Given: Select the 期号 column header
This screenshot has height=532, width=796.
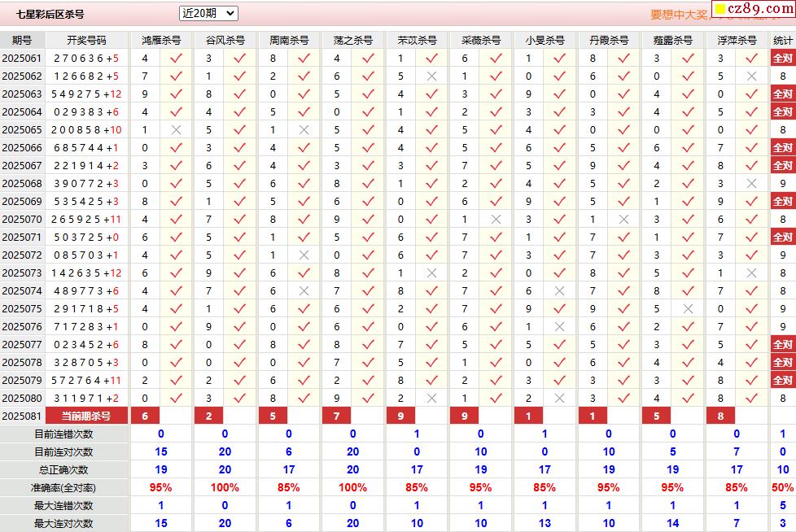Looking at the screenshot, I should 22,40.
